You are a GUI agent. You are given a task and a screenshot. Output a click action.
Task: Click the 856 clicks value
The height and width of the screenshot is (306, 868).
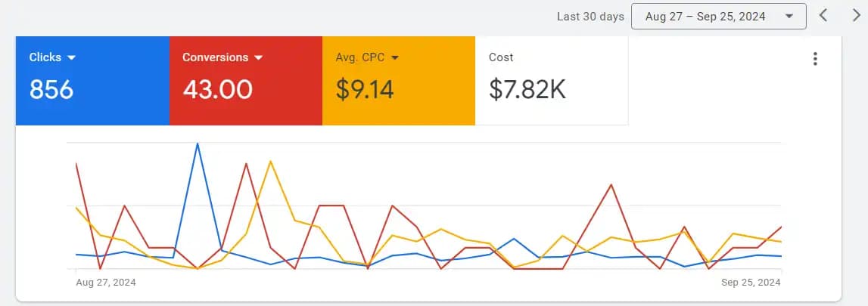[x=51, y=89]
